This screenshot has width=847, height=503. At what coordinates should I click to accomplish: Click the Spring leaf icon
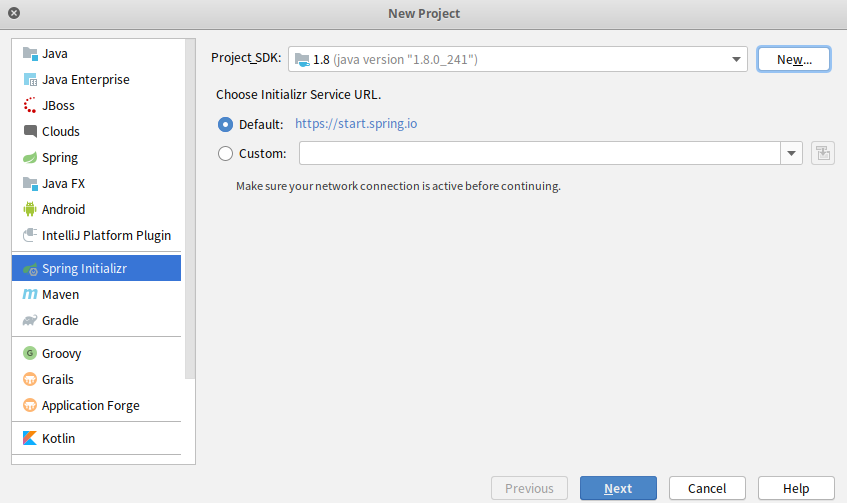30,157
